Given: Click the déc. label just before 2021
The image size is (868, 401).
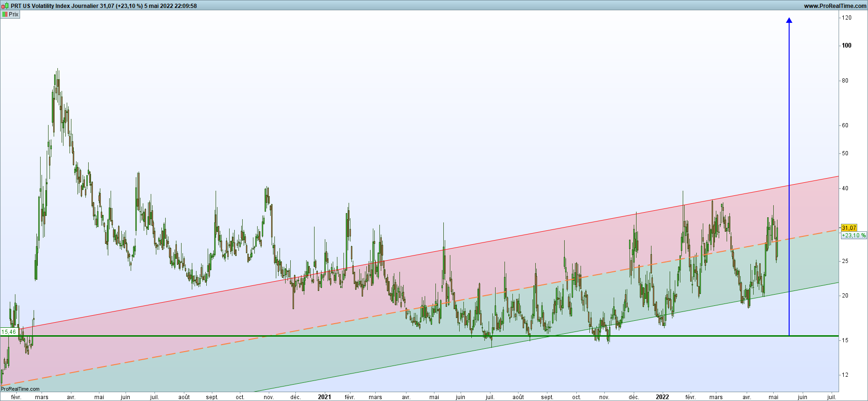Looking at the screenshot, I should [295, 397].
